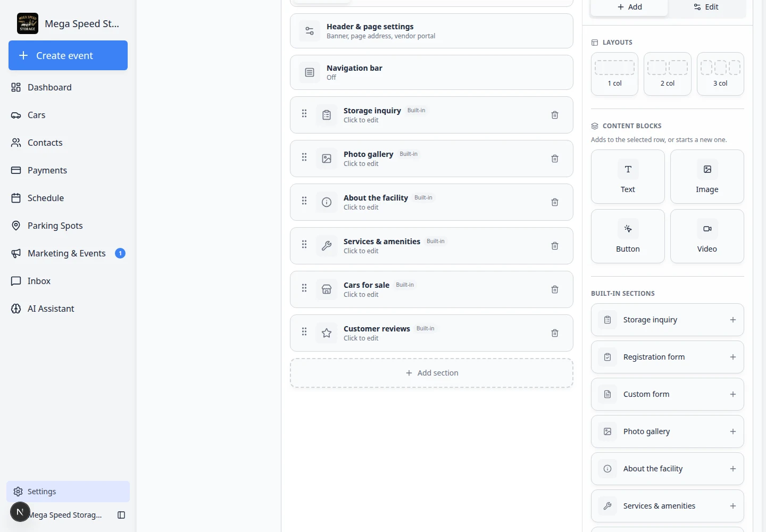Click Create event button
The height and width of the screenshot is (532, 766).
[68, 55]
